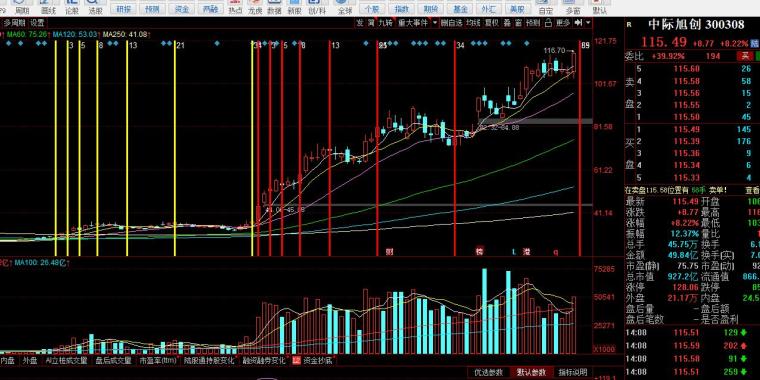
Task: Switch to the 个股 stocks tab
Action: [372, 8]
